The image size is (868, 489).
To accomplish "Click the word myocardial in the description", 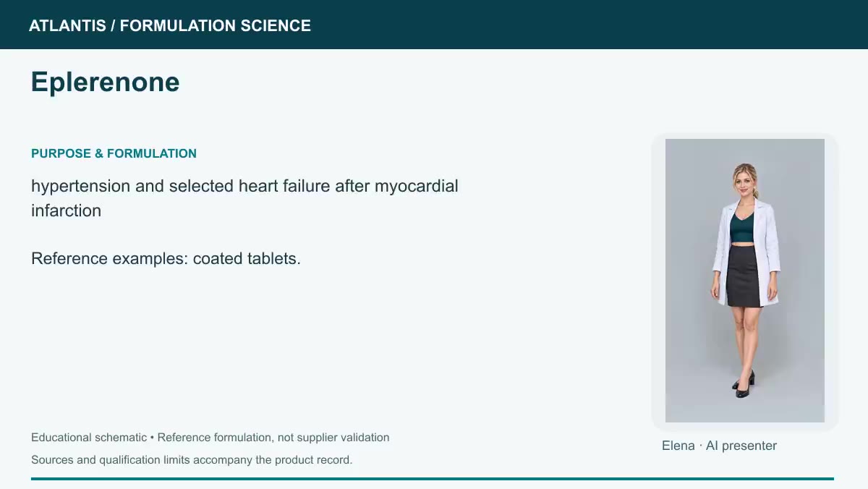I will (417, 186).
